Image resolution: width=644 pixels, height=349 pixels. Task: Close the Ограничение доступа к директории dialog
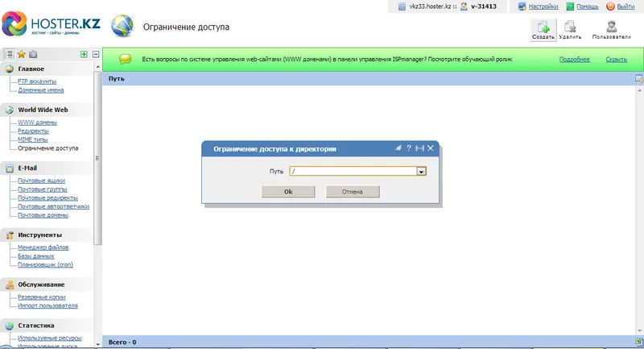431,148
